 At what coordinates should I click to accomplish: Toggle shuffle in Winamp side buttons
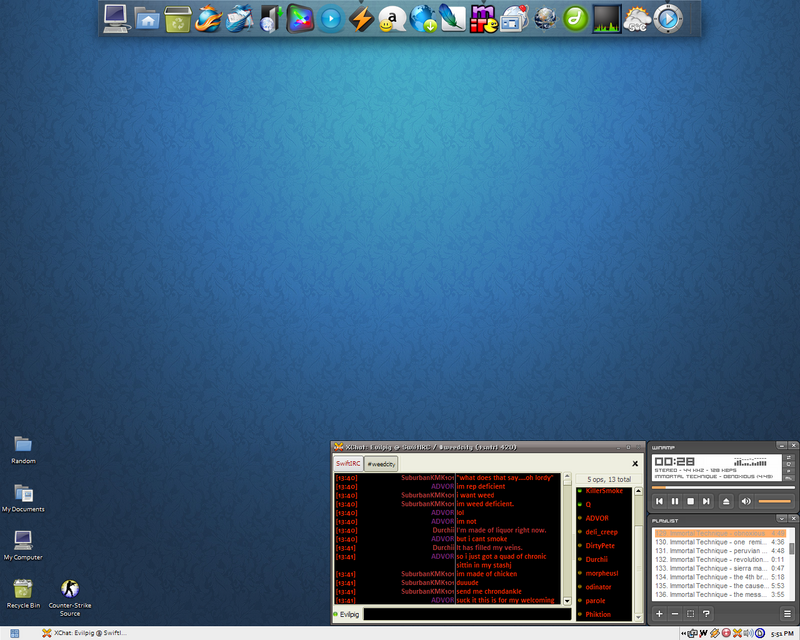(789, 458)
